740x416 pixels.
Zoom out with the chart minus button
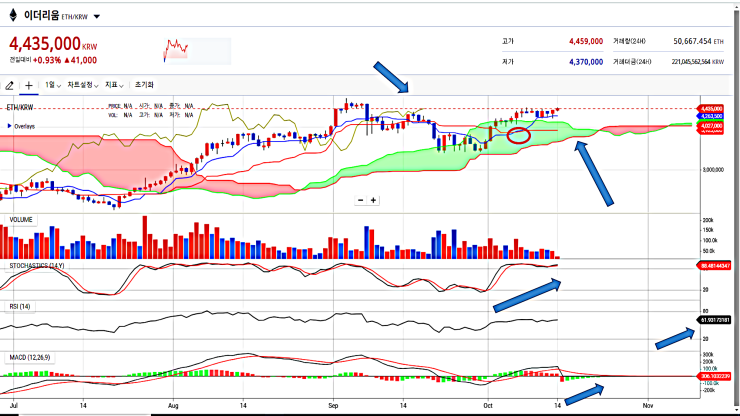(361, 200)
